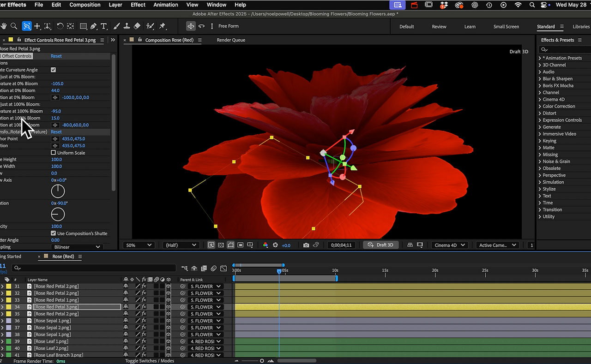
Task: Toggle the Draft 3D button in viewer
Action: pos(381,245)
